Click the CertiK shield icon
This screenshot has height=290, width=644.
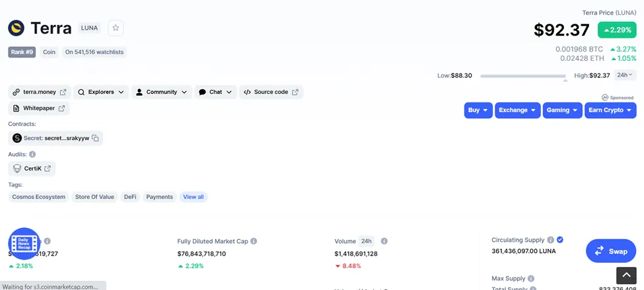[17, 168]
